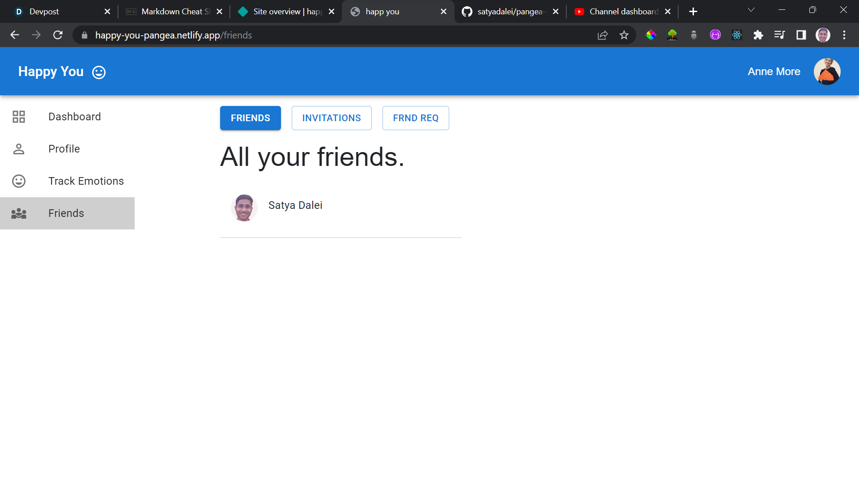
Task: Click the Profile person icon
Action: (19, 149)
